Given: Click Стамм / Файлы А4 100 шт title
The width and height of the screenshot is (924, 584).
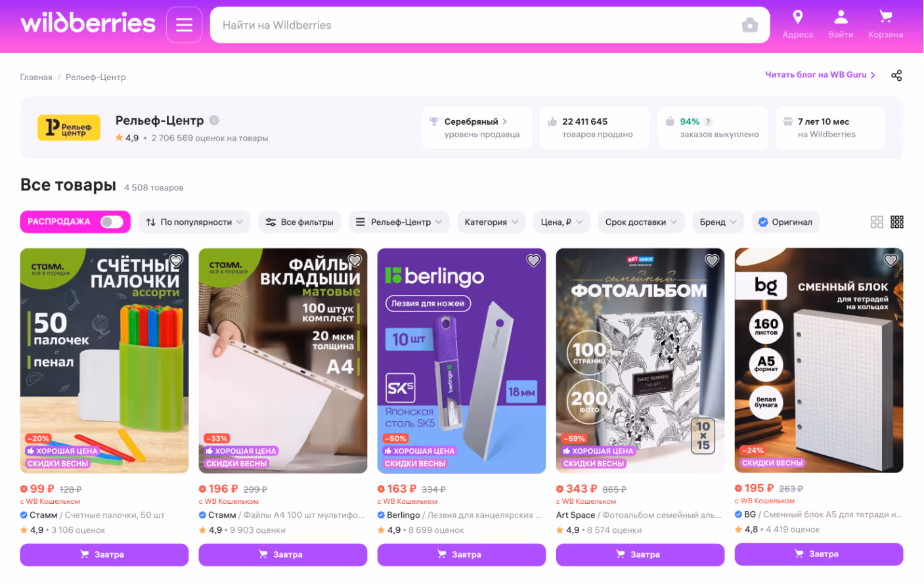Looking at the screenshot, I should [282, 515].
